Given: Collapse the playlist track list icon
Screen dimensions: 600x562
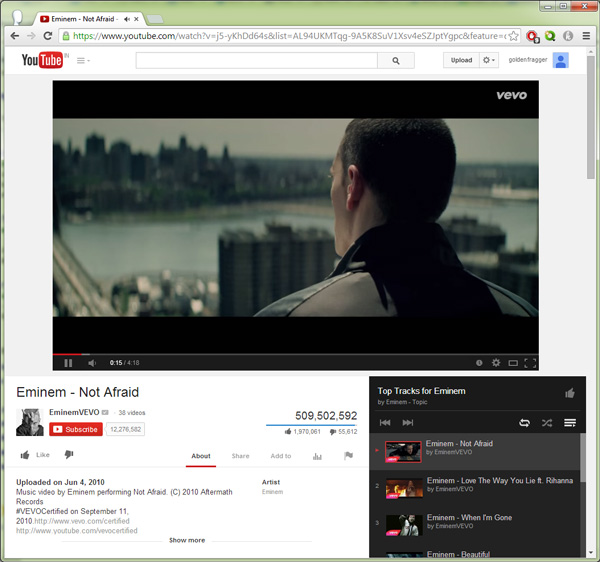Looking at the screenshot, I should (570, 423).
